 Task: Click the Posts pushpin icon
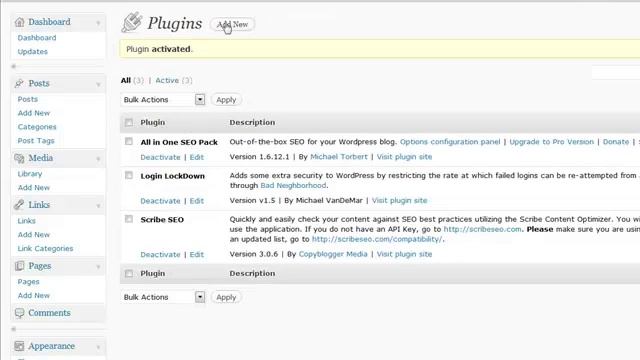[x=19, y=83]
